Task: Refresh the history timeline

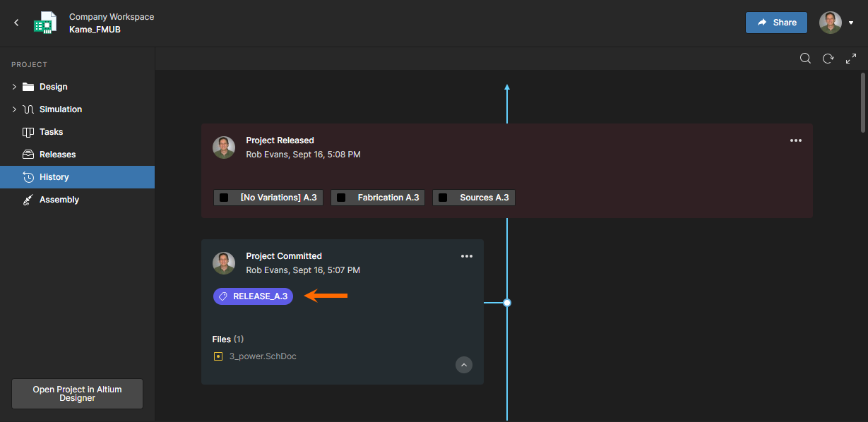Action: [x=828, y=59]
